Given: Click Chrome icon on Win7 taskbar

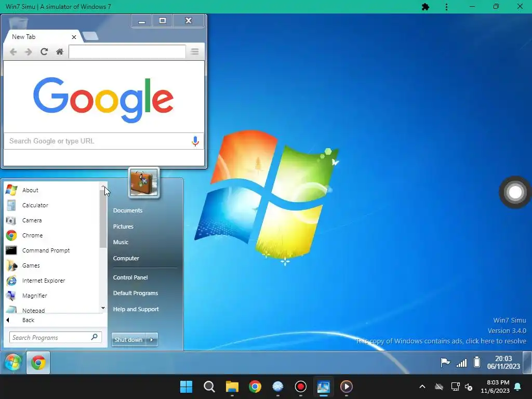Looking at the screenshot, I should click(38, 363).
